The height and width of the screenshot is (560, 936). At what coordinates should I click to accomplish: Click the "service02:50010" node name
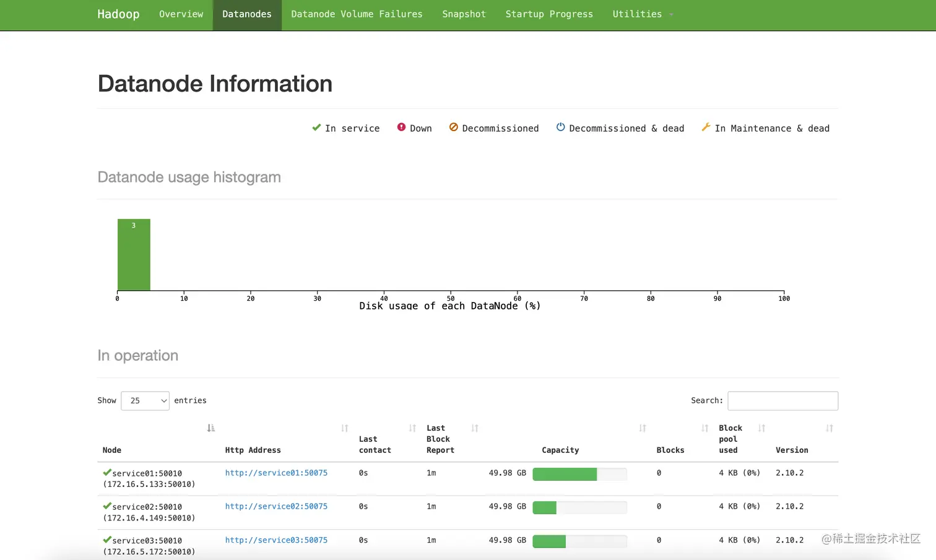coord(147,507)
